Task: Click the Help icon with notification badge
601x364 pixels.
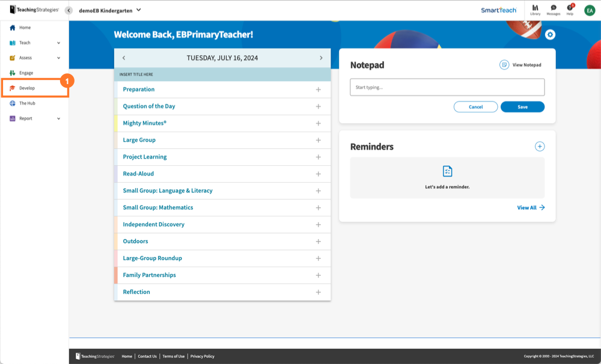Action: (x=570, y=10)
